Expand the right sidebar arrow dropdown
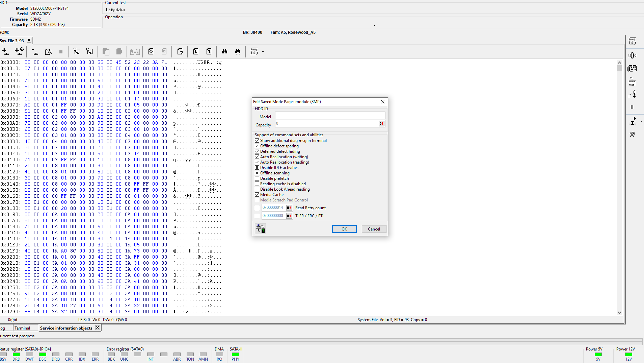This screenshot has width=644, height=363. (x=641, y=121)
